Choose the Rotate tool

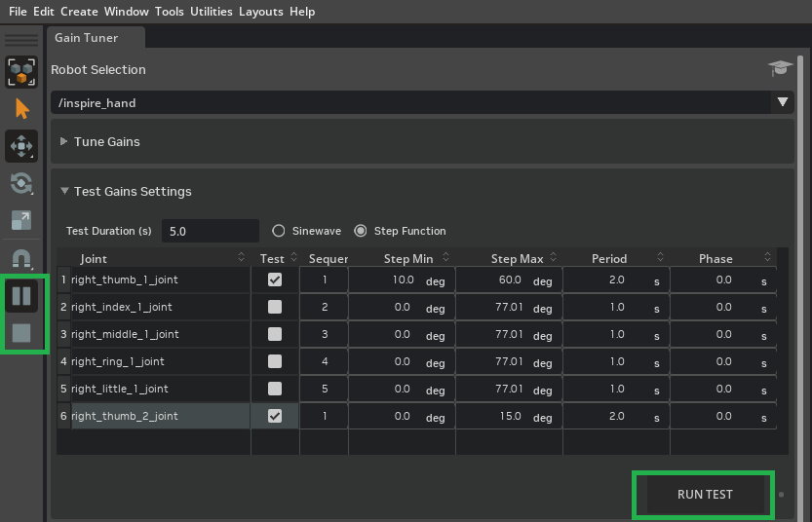[21, 183]
